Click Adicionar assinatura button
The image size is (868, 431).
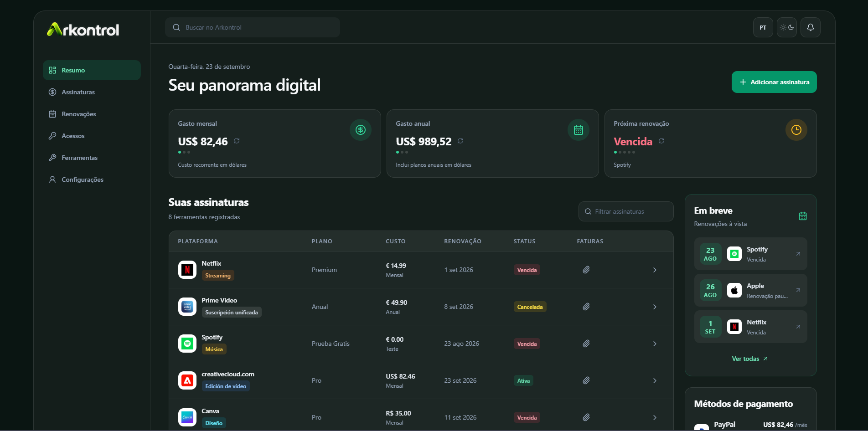(774, 82)
